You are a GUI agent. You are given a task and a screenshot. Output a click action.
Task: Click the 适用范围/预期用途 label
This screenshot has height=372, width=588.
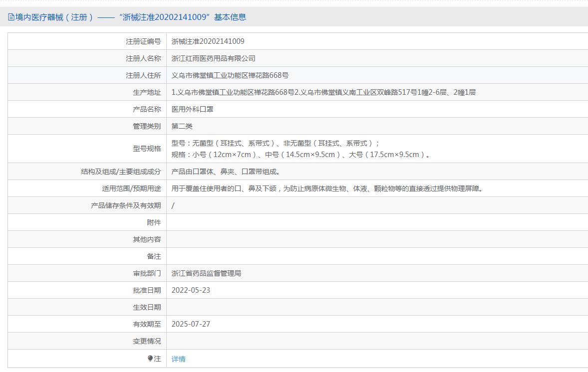pos(131,188)
